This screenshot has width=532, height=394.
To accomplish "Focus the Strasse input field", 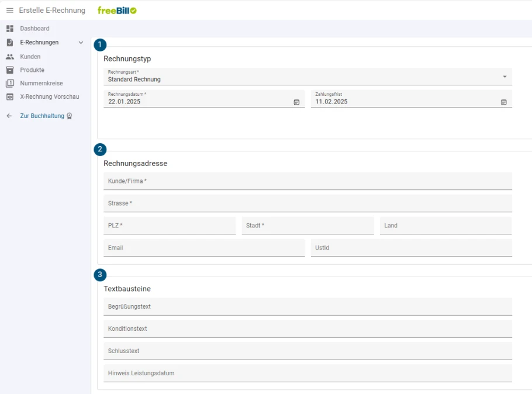I will (x=308, y=203).
